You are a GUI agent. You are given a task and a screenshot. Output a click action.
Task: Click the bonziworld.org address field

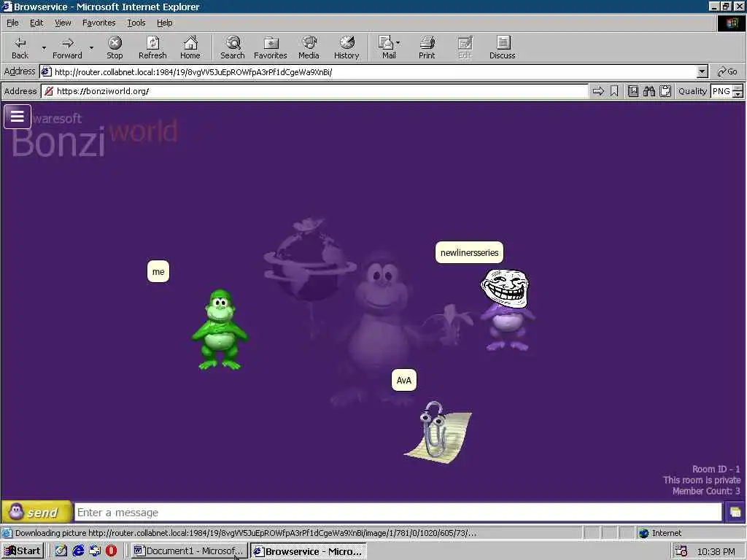pos(315,91)
